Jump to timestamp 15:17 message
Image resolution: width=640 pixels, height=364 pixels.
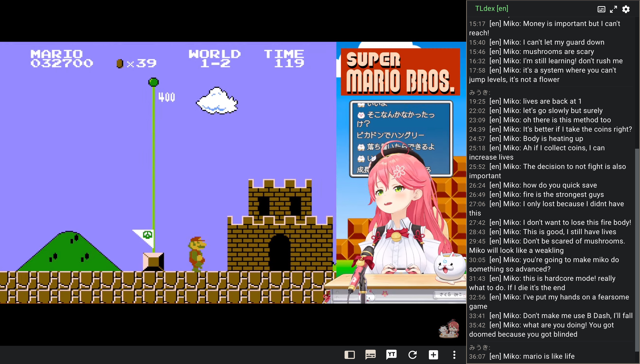477,24
